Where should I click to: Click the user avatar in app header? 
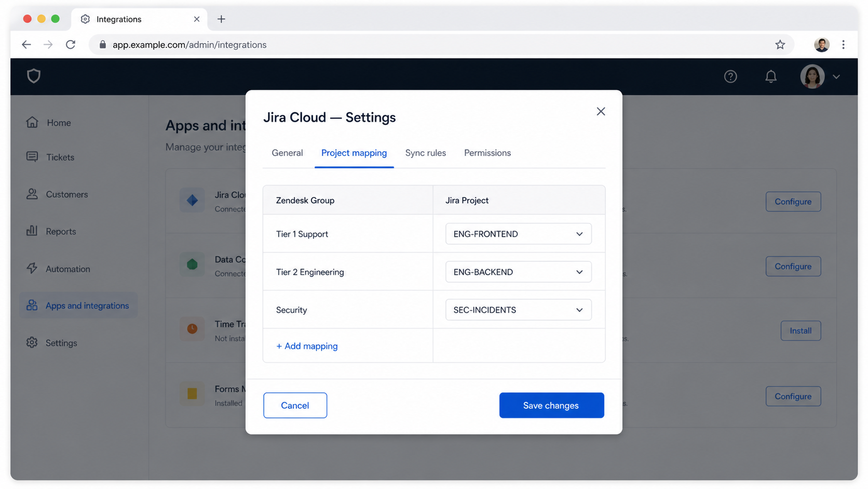812,76
